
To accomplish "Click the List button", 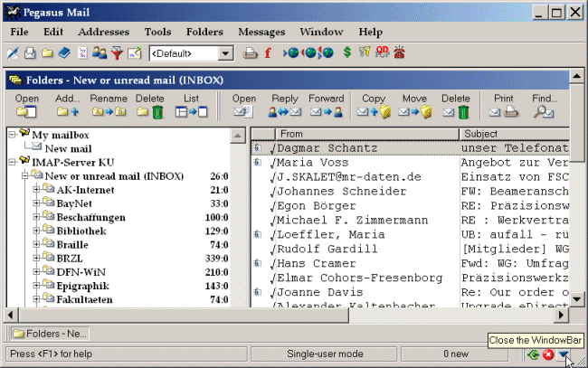I will 191,106.
